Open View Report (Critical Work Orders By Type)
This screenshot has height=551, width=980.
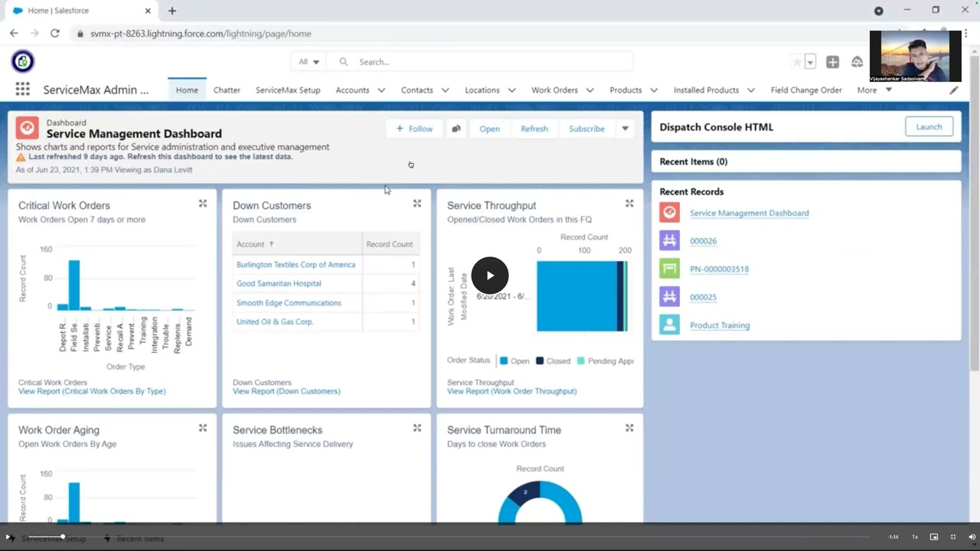[92, 391]
